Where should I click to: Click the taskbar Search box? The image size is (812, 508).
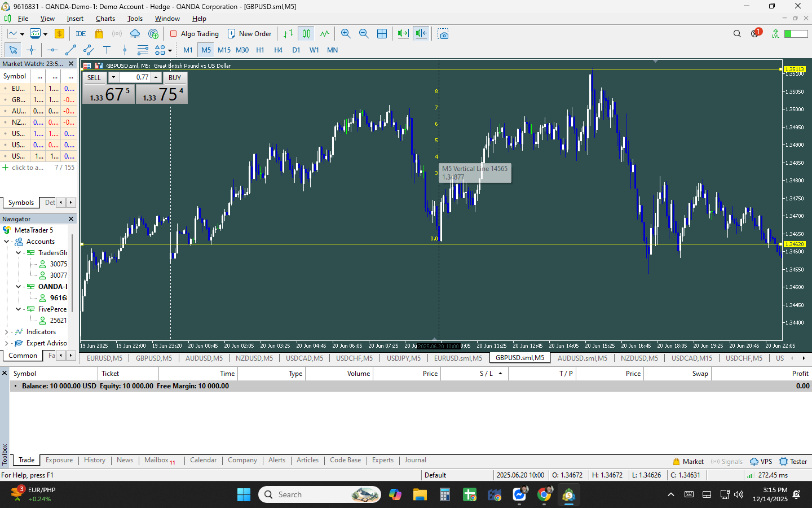pos(319,494)
